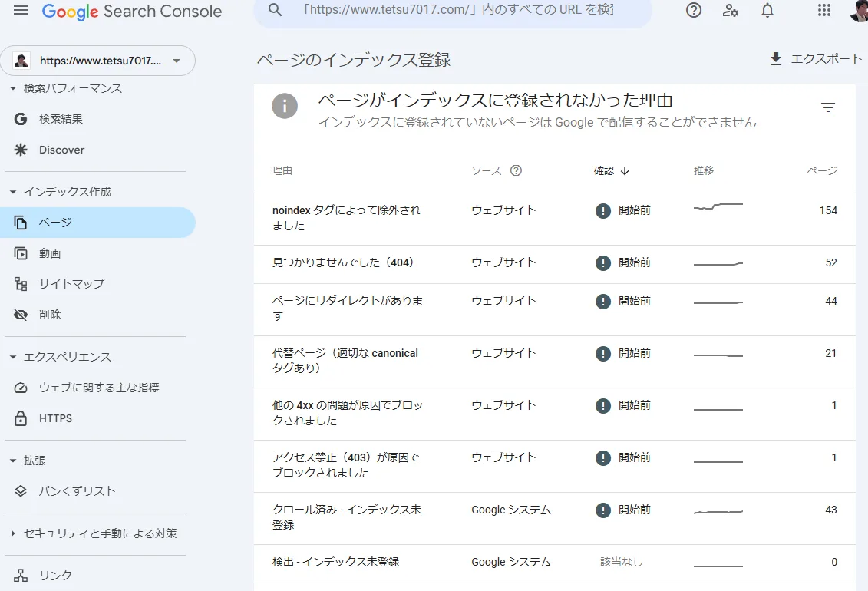Click sort arrow beside 確認 column
This screenshot has width=868, height=591.
point(625,171)
